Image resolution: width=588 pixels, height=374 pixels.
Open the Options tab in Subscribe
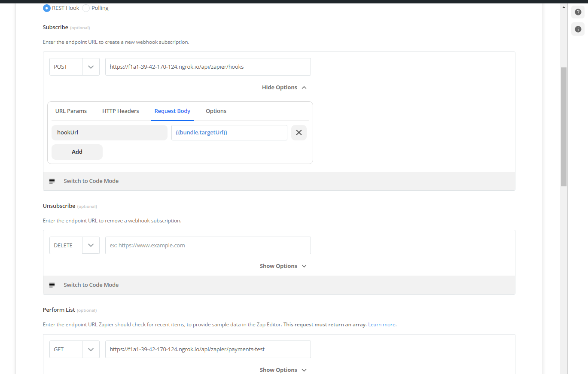point(216,111)
